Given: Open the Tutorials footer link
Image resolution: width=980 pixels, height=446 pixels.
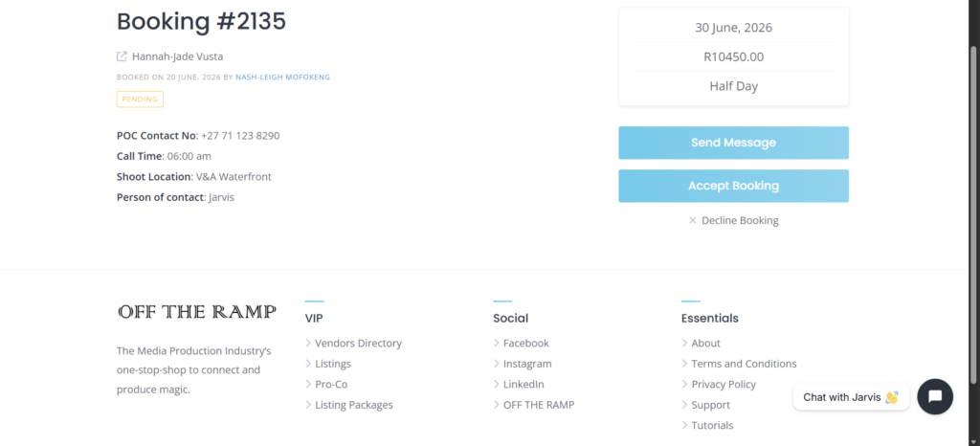Looking at the screenshot, I should [x=712, y=425].
